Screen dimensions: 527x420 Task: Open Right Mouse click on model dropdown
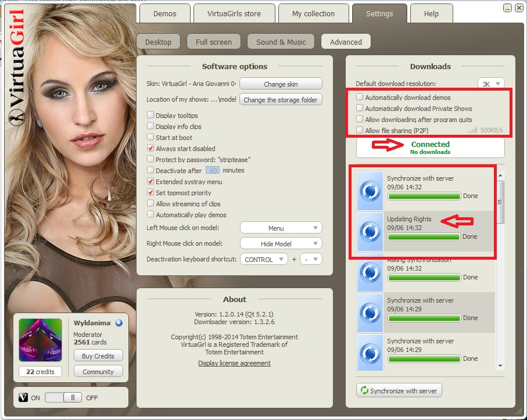281,243
